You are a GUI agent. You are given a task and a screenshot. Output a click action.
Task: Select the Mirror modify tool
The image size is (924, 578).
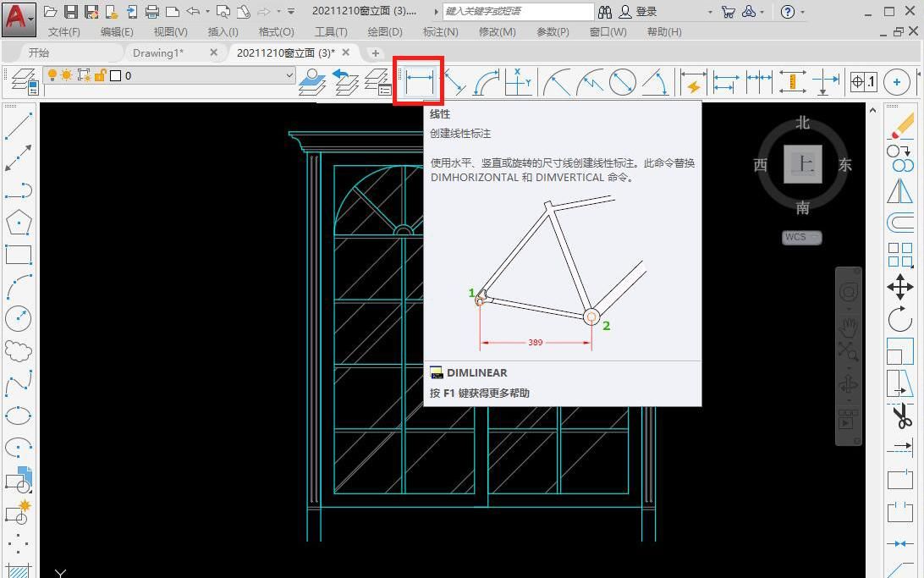point(899,191)
